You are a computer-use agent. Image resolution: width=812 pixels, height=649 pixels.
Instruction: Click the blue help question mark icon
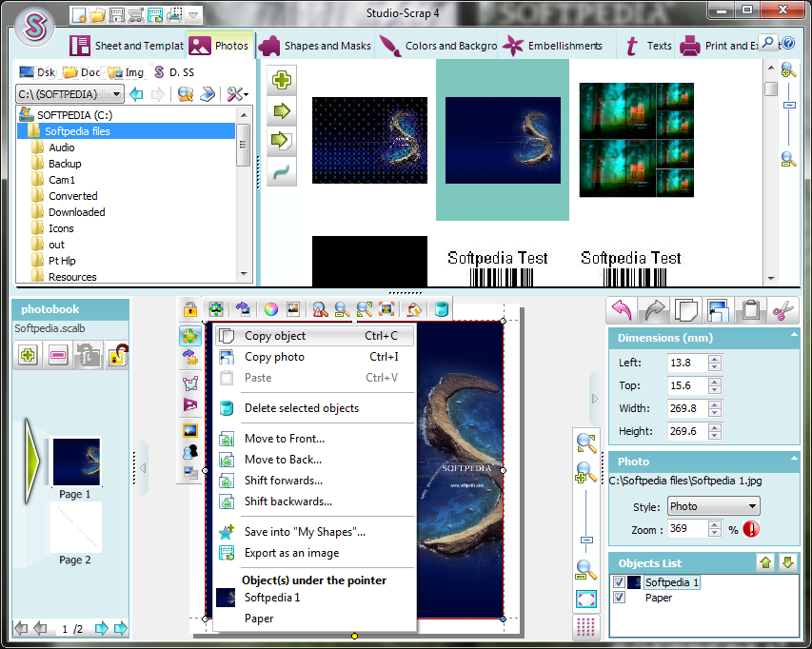(x=788, y=43)
